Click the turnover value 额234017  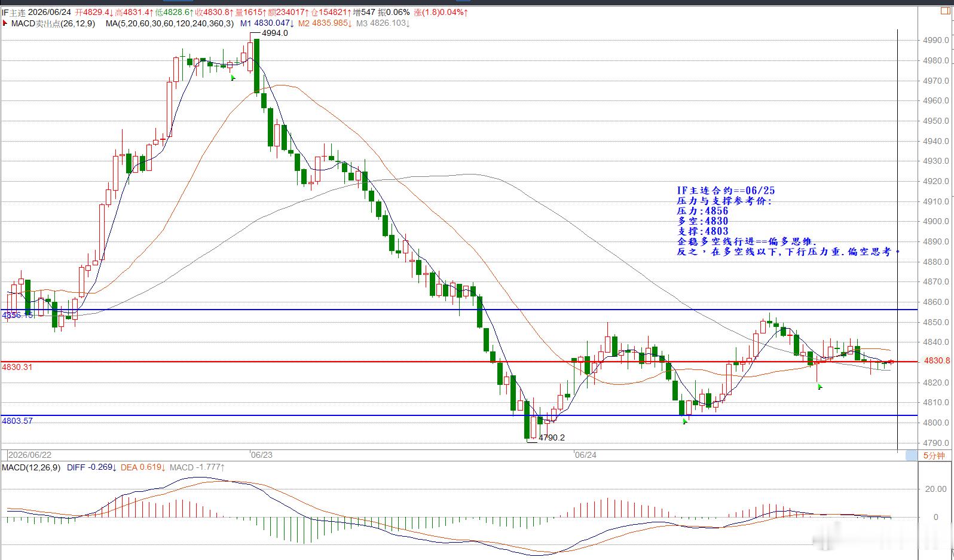(x=288, y=13)
